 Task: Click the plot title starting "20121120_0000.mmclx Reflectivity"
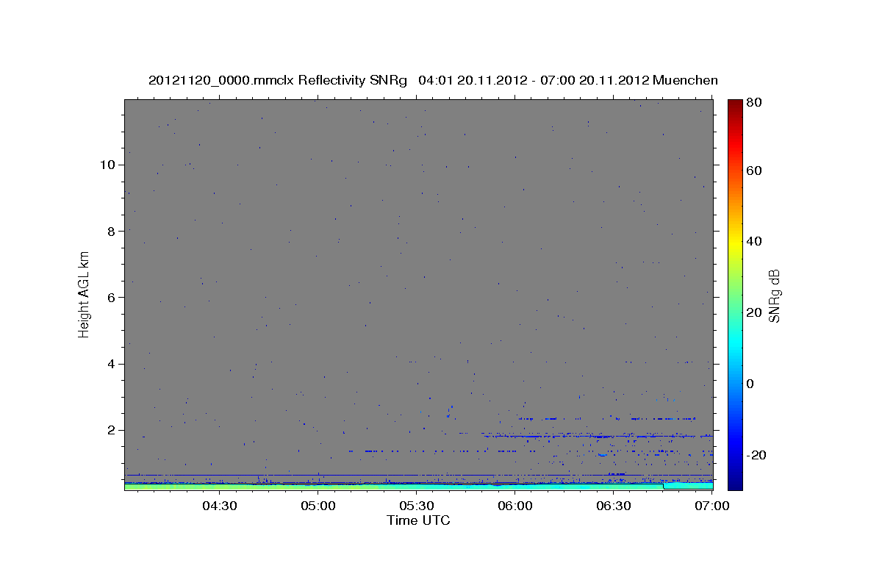(433, 80)
